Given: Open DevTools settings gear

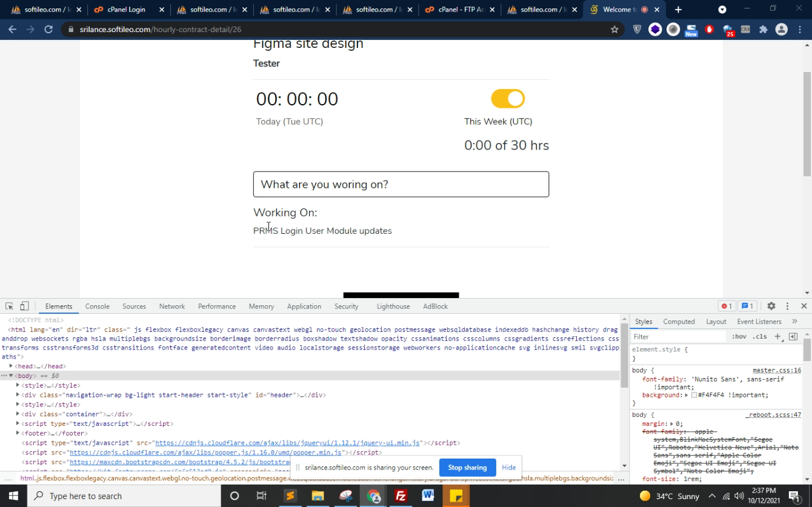Looking at the screenshot, I should (x=771, y=307).
